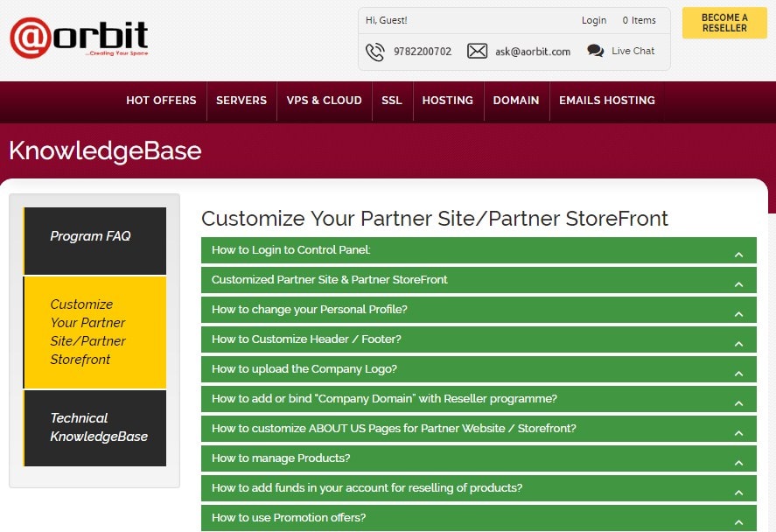
Task: Expand 'How to Login to Control Panel' chevron
Action: (x=739, y=255)
